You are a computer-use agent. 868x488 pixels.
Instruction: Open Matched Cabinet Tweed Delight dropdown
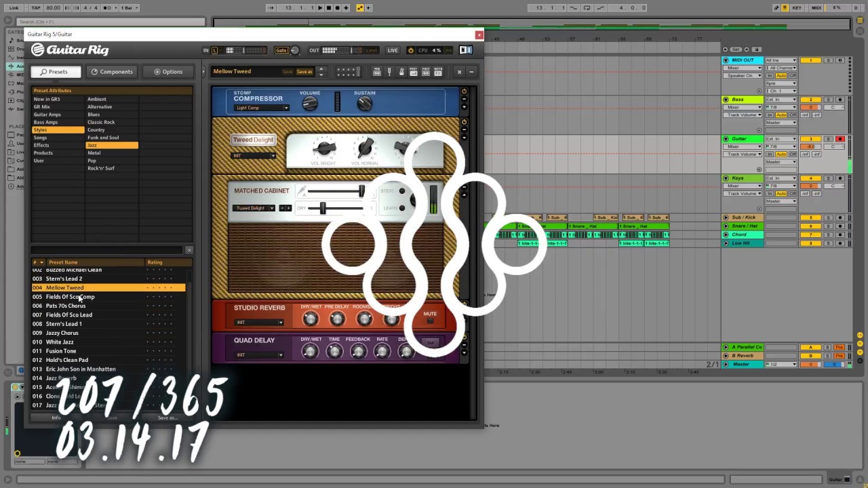[254, 208]
